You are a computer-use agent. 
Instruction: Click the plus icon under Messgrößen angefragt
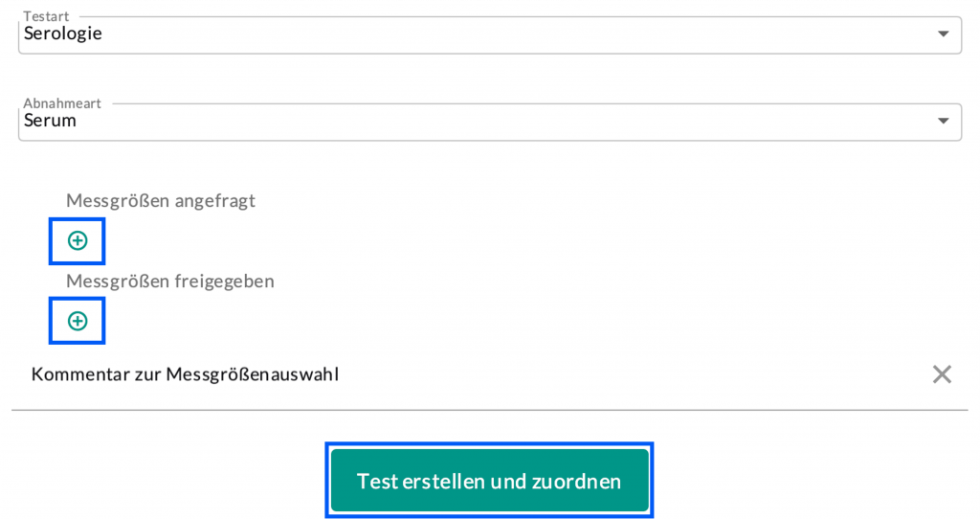[77, 241]
